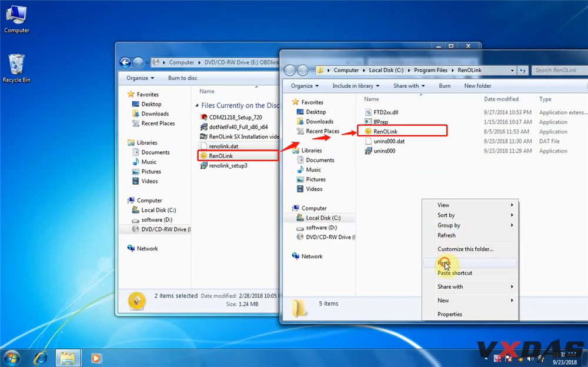Click the New folder button
This screenshot has width=588, height=367.
[x=477, y=85]
